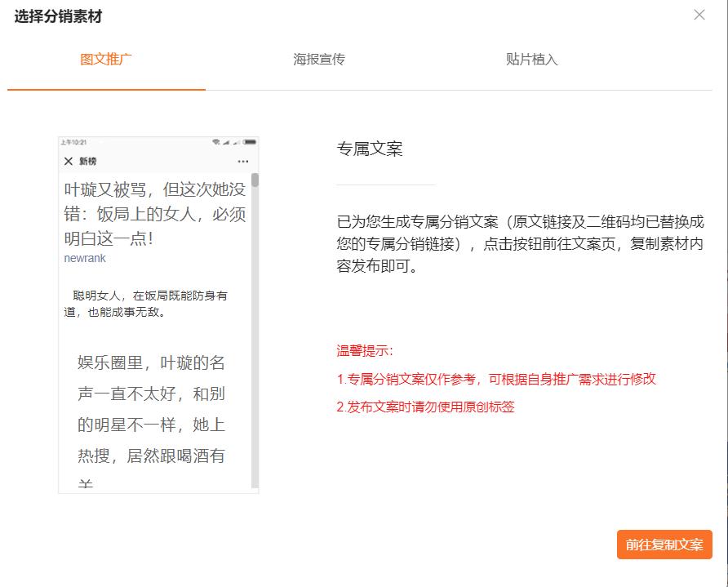This screenshot has width=728, height=587.
Task: Click the X close icon beside 新榜 in preview
Action: coord(69,160)
